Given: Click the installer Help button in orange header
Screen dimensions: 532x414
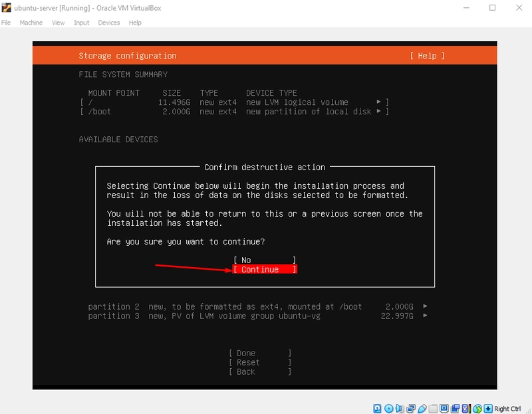Looking at the screenshot, I should (x=427, y=56).
